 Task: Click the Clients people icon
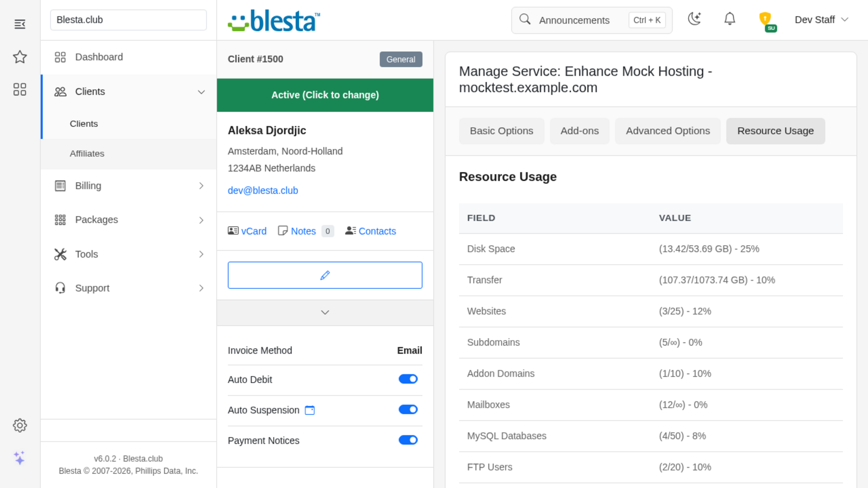click(x=60, y=92)
